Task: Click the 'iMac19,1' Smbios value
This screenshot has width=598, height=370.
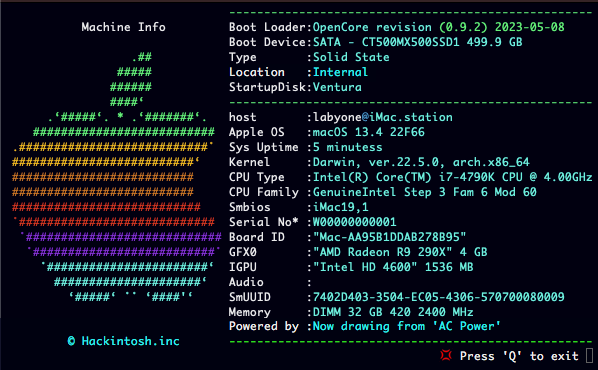Action: coord(341,208)
